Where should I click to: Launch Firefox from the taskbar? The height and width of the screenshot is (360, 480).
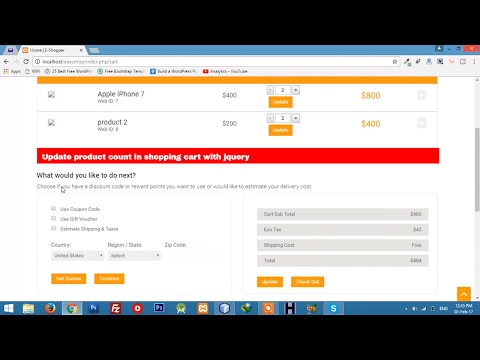pos(50,308)
